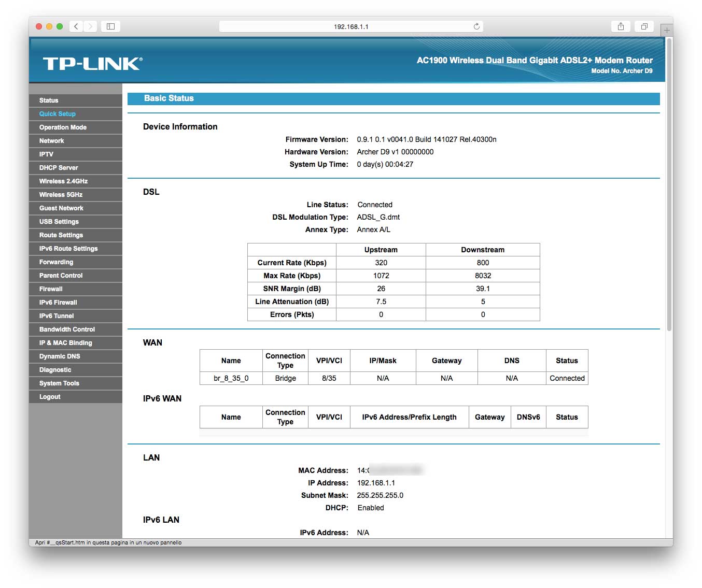Viewport: 702px width, 588px height.
Task: Select Wireless 5GHz from sidebar
Action: pyautogui.click(x=61, y=195)
